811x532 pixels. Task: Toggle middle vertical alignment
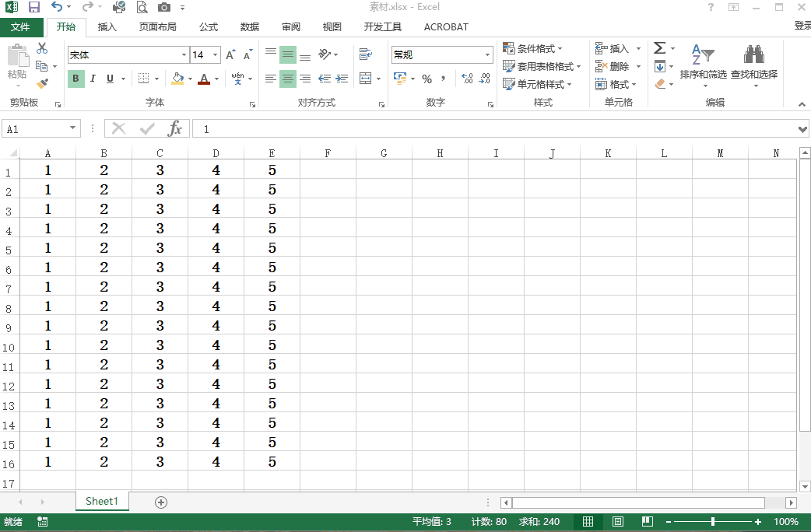point(287,54)
